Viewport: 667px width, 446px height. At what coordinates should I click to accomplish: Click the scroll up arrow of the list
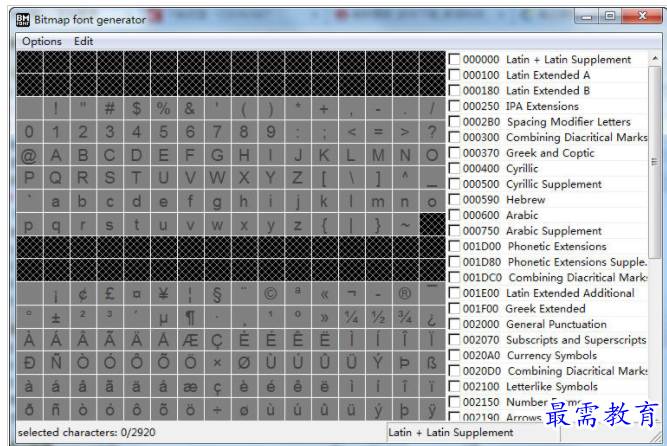655,58
